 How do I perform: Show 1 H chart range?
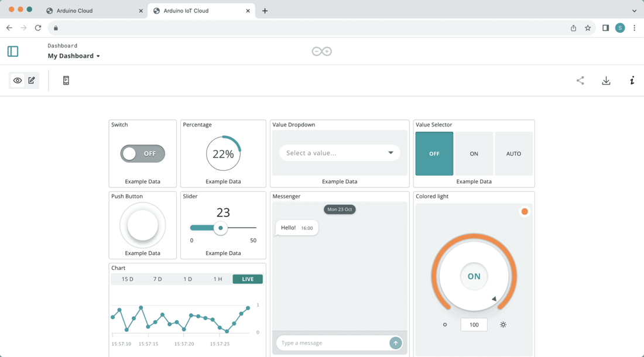[x=217, y=279]
